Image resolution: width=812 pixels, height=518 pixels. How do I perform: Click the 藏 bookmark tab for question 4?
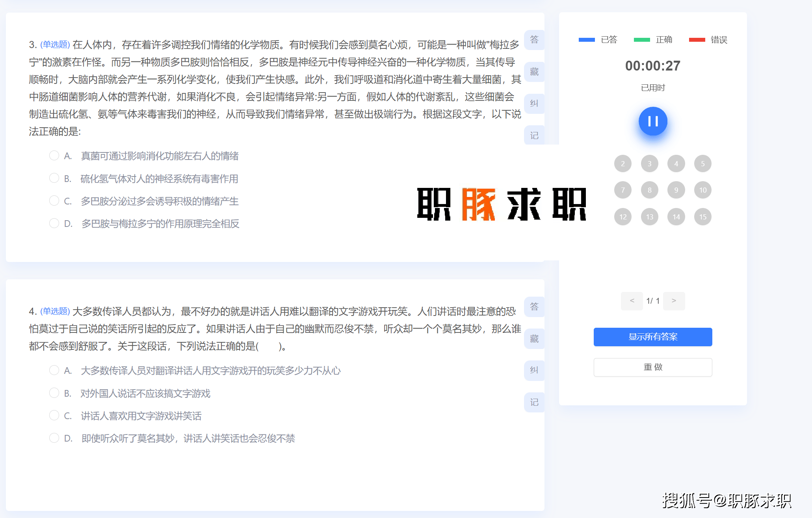point(534,339)
